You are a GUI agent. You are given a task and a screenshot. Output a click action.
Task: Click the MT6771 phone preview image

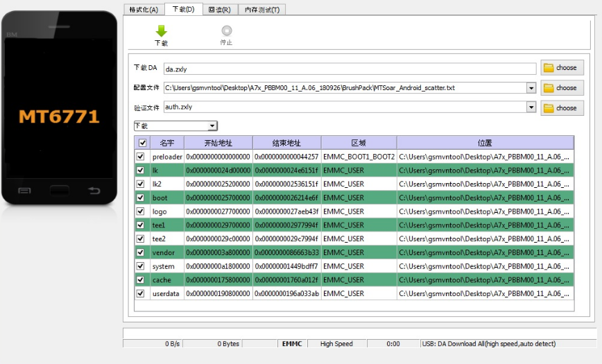[x=59, y=108]
